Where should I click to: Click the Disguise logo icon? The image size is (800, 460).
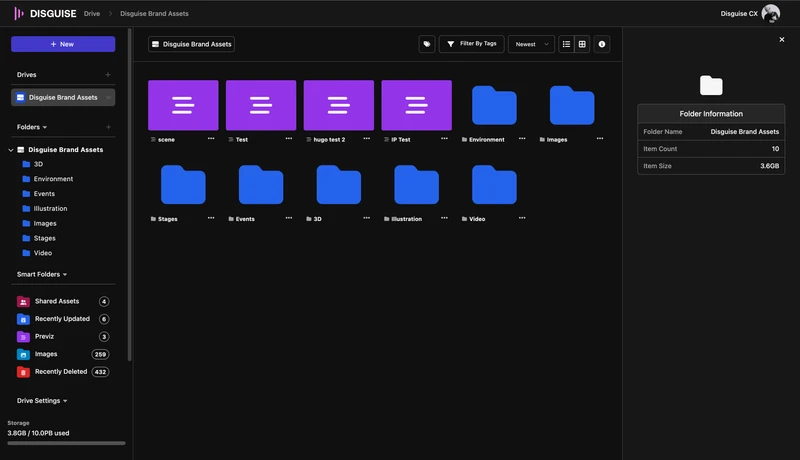tap(19, 14)
